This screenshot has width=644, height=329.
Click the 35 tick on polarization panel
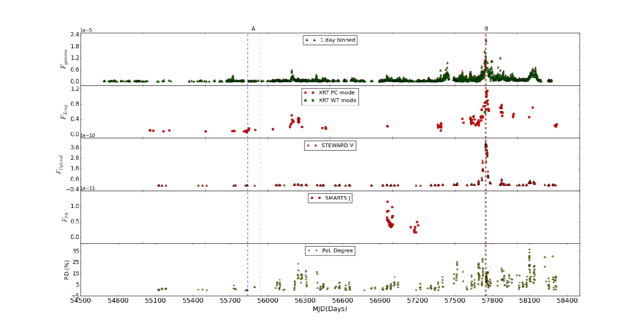pos(75,251)
